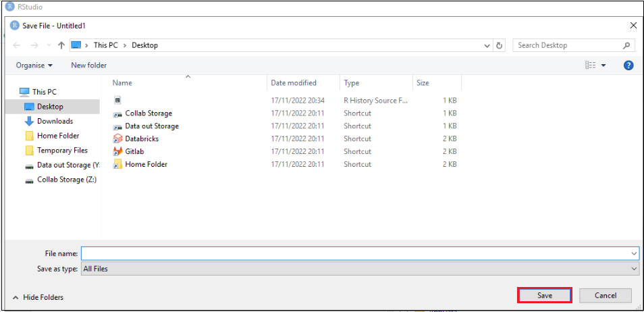Click the Home Folder shortcut icon in list
This screenshot has height=312, width=644.
pos(117,164)
